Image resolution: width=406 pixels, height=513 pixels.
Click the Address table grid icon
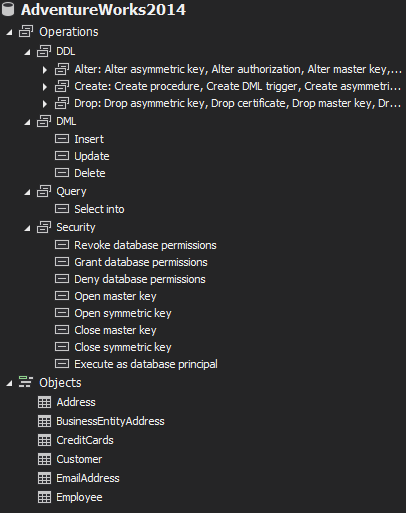point(44,402)
